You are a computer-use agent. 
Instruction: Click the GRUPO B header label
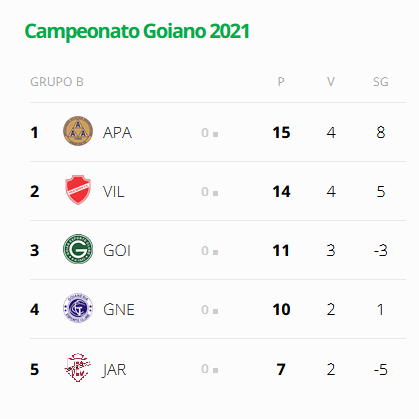coord(57,82)
